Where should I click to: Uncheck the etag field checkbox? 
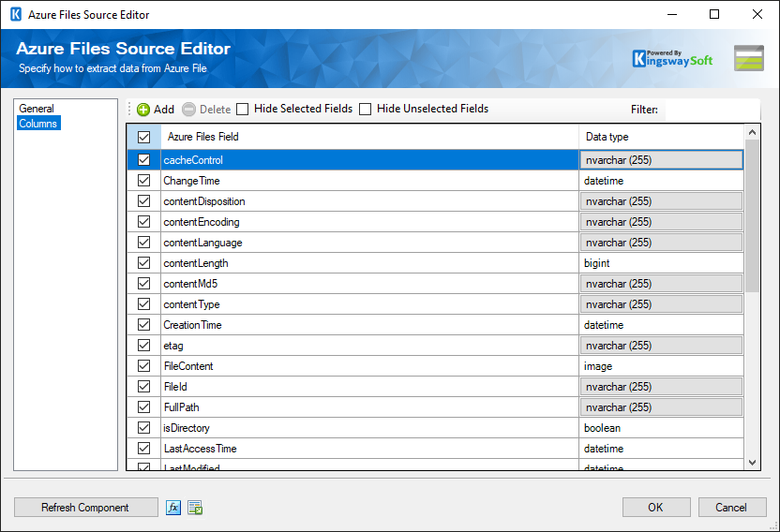(143, 345)
